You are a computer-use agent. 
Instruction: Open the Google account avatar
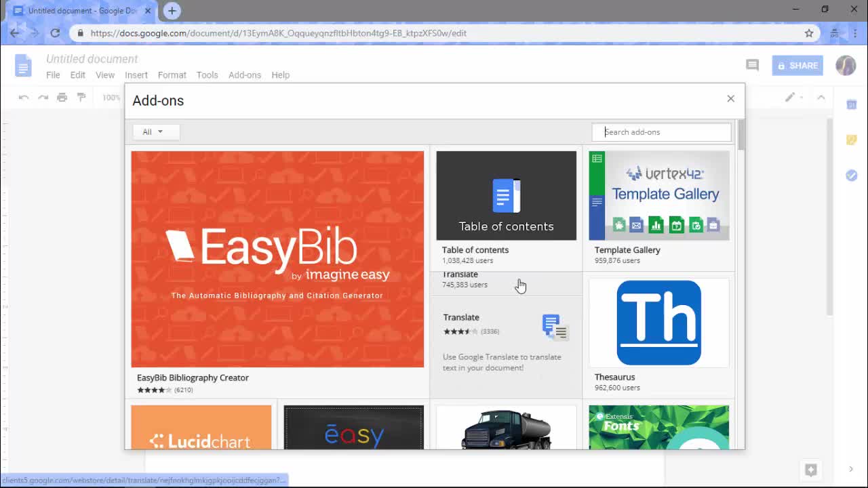click(x=846, y=65)
